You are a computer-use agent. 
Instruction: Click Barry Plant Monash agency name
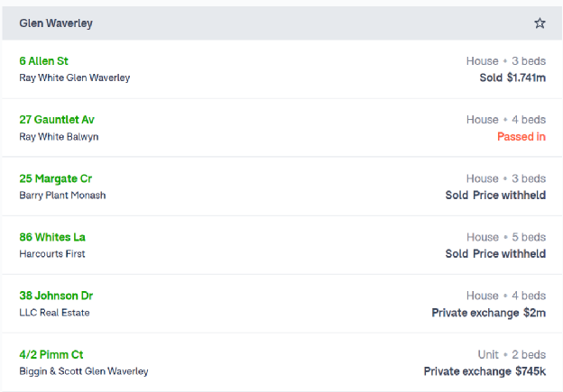(x=62, y=196)
